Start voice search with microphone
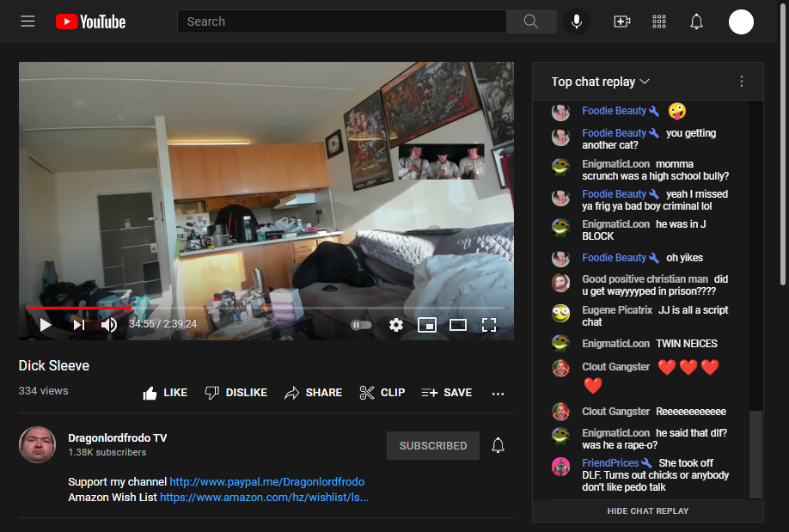789x532 pixels. [577, 21]
